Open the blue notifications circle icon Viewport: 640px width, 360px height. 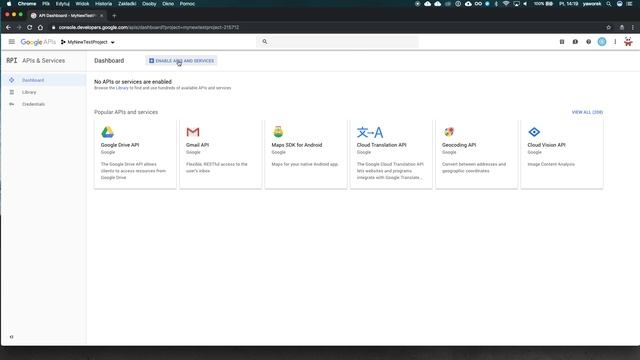(602, 42)
